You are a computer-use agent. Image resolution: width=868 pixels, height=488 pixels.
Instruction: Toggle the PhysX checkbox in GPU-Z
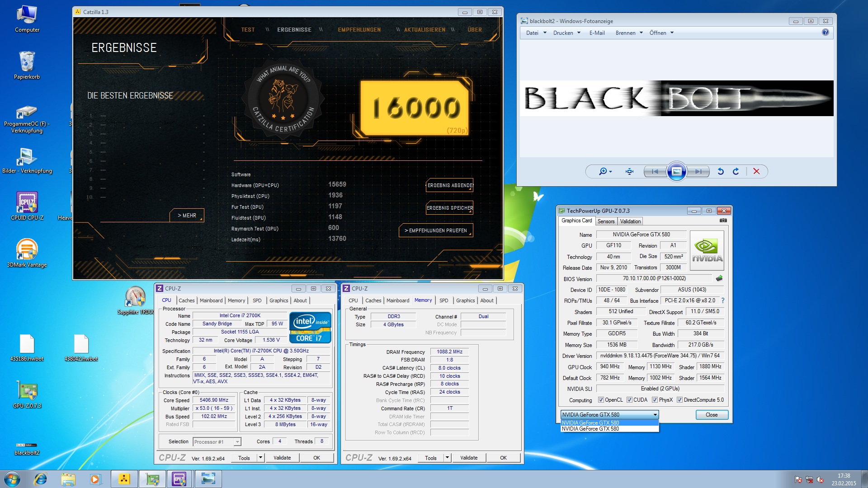(x=655, y=400)
